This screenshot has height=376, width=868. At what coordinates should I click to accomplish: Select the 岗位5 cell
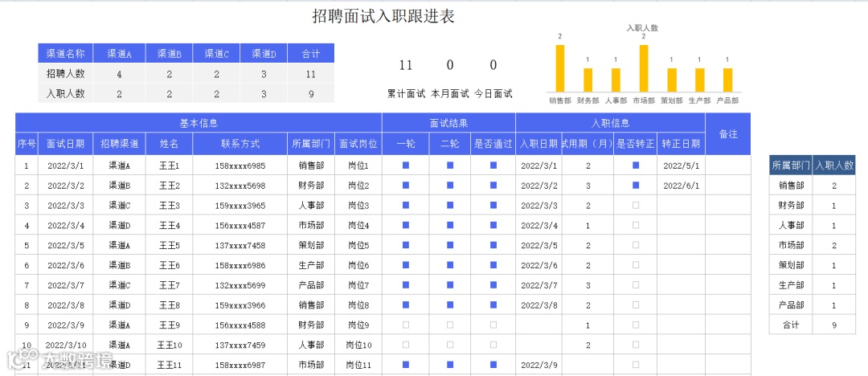(x=358, y=245)
